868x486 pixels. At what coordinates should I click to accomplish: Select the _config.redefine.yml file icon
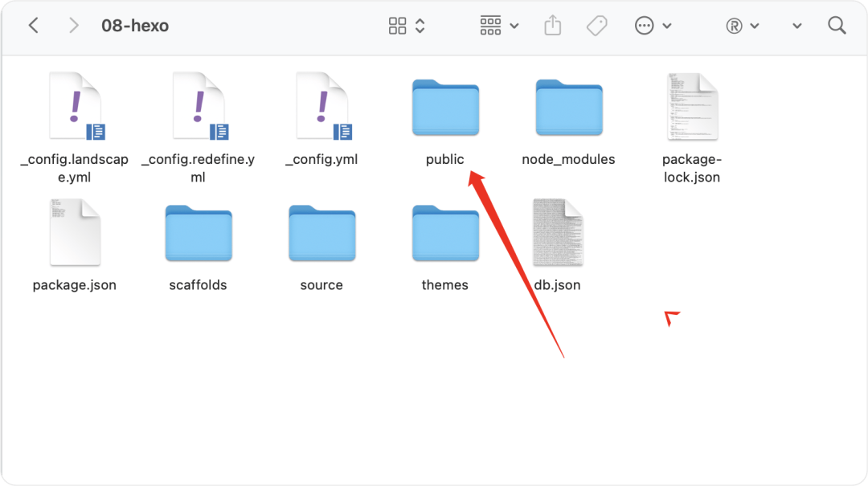(x=200, y=106)
